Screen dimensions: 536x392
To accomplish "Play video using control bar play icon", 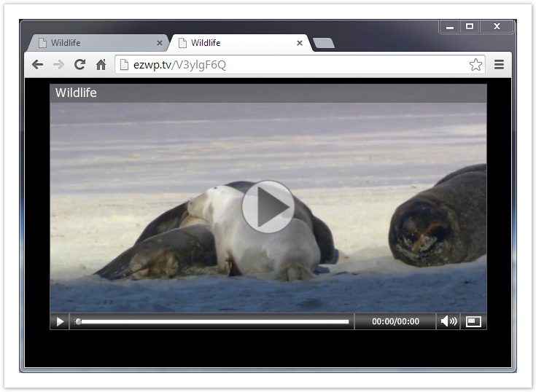I will pyautogui.click(x=60, y=321).
